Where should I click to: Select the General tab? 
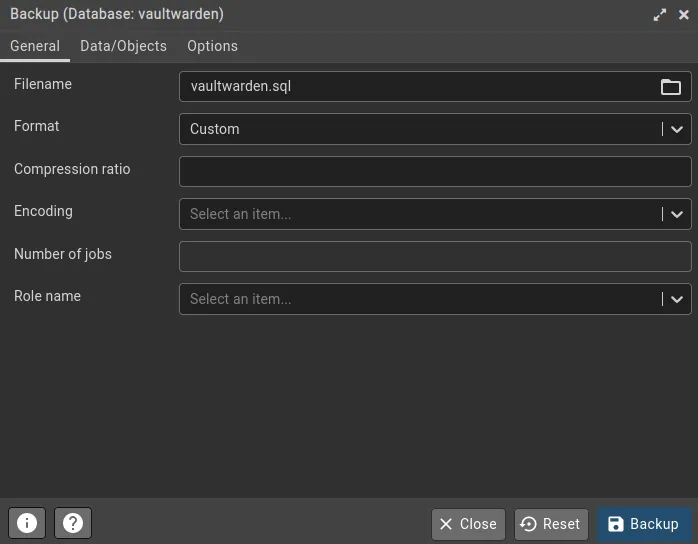point(35,46)
